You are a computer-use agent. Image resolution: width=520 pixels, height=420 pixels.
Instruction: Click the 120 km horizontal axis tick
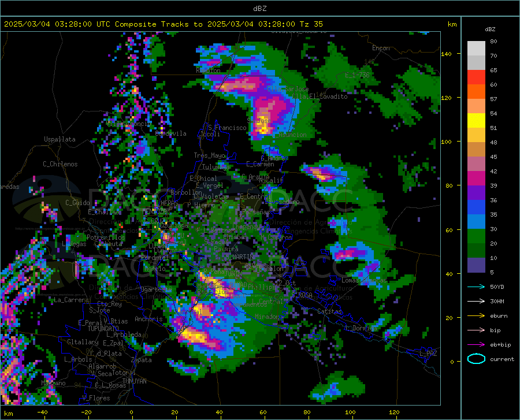point(394,412)
